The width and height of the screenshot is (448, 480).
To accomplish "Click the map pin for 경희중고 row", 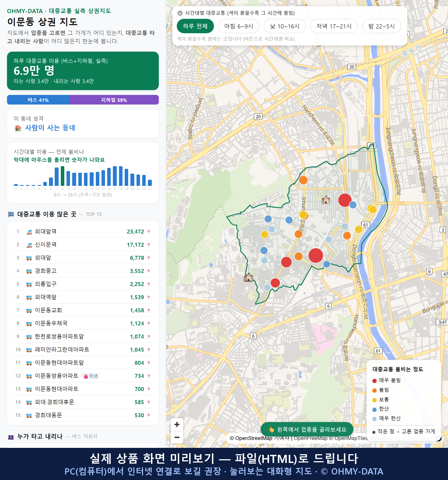I will pyautogui.click(x=149, y=271).
